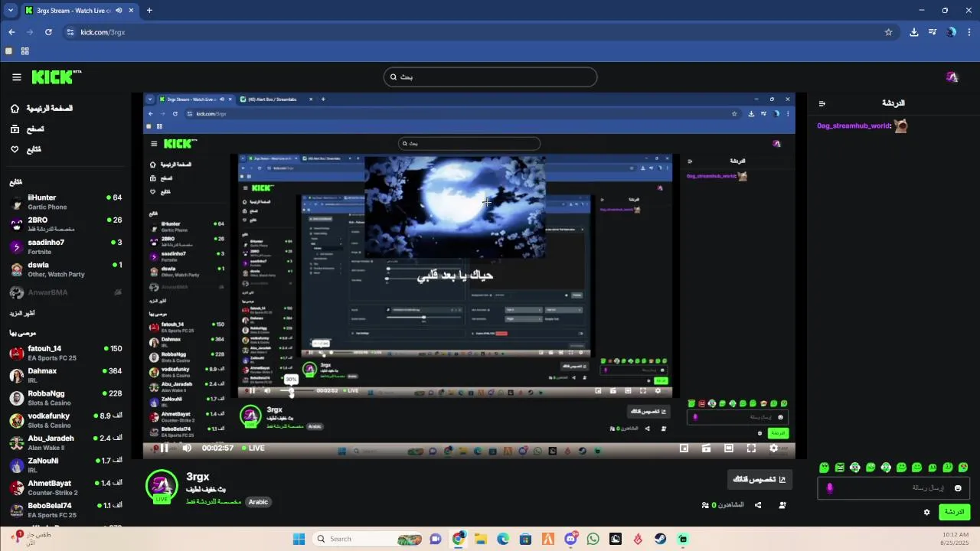Image resolution: width=980 pixels, height=551 pixels.
Task: Open Dahmax recommended channel
Action: click(65, 375)
